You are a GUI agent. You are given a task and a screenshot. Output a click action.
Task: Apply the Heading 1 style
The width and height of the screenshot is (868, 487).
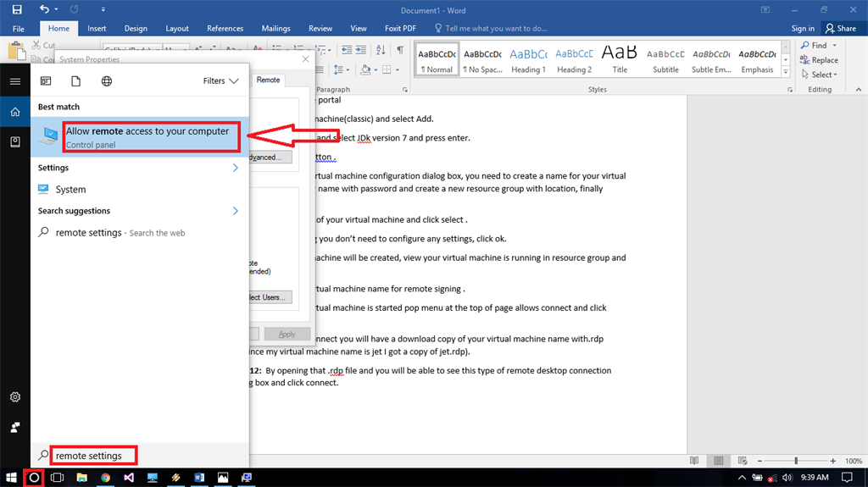coord(528,59)
